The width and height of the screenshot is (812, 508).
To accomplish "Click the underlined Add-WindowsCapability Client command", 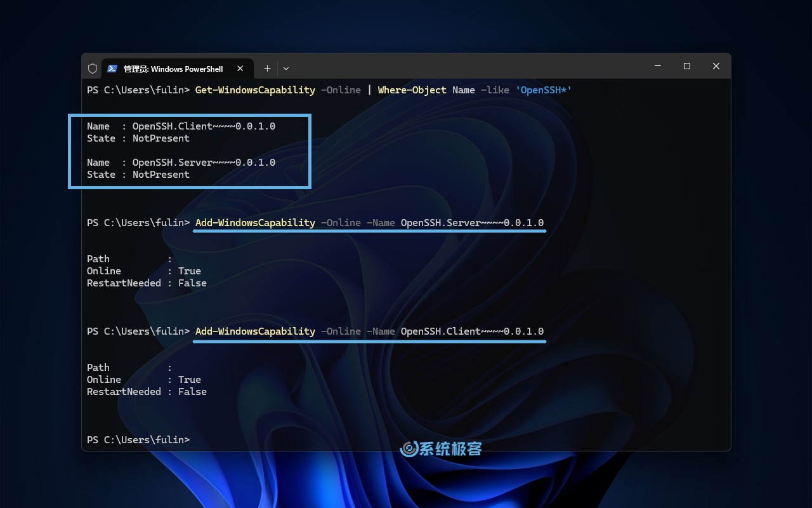I will pyautogui.click(x=369, y=331).
